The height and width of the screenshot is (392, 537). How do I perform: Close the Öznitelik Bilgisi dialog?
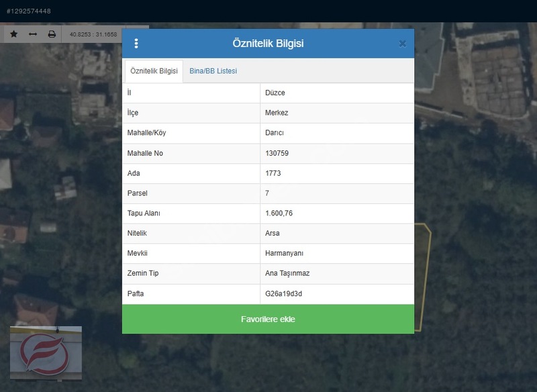(402, 44)
